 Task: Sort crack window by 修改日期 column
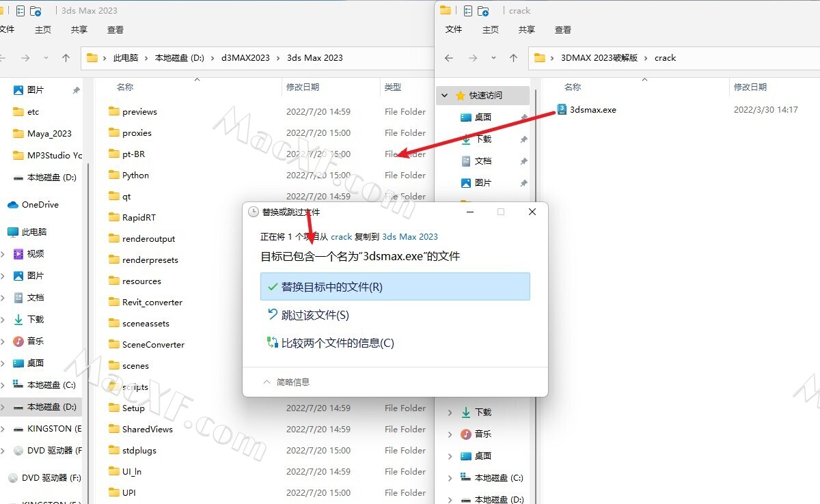tap(750, 87)
